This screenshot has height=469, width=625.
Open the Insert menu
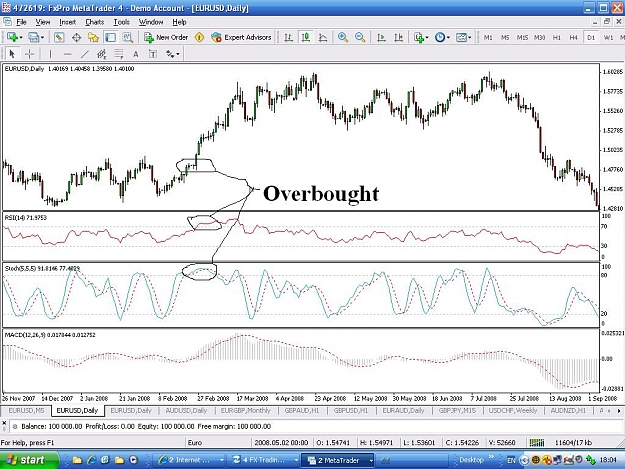pos(67,22)
